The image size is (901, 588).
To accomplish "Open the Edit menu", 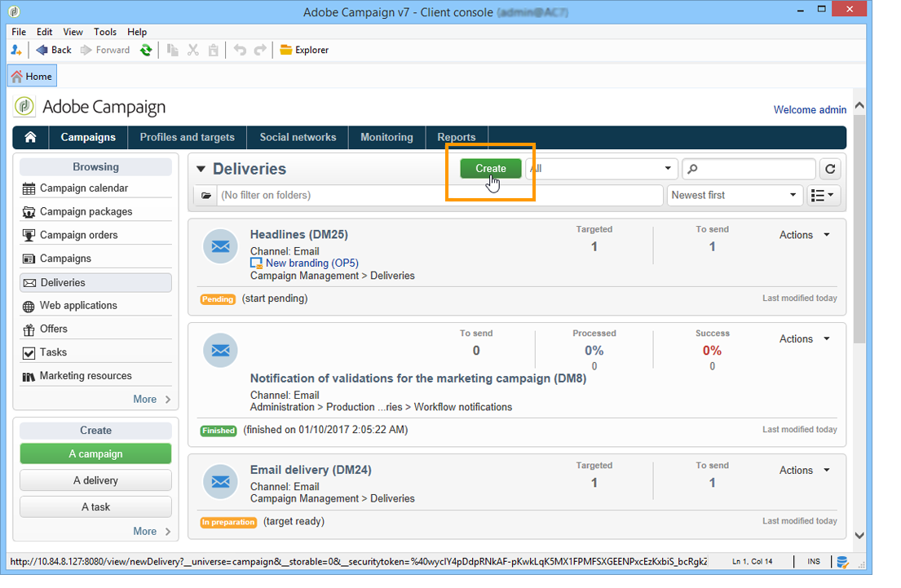I will pyautogui.click(x=44, y=32).
